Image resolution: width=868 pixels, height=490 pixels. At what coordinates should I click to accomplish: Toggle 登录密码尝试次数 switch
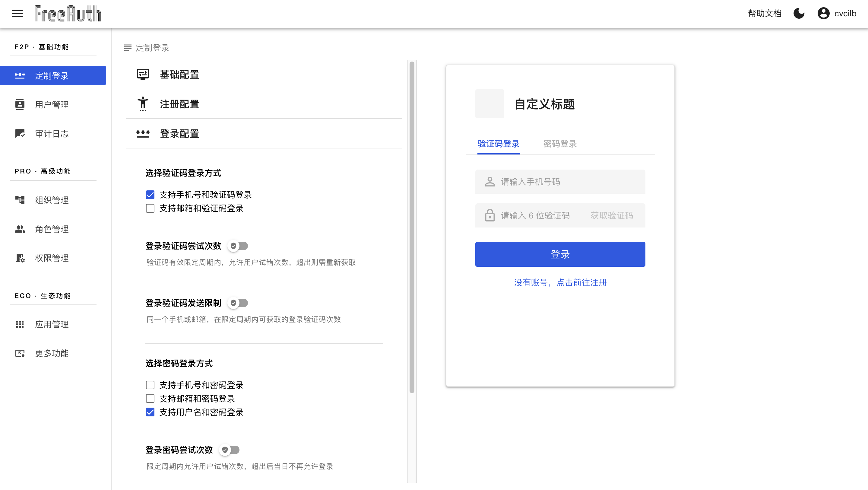tap(230, 450)
